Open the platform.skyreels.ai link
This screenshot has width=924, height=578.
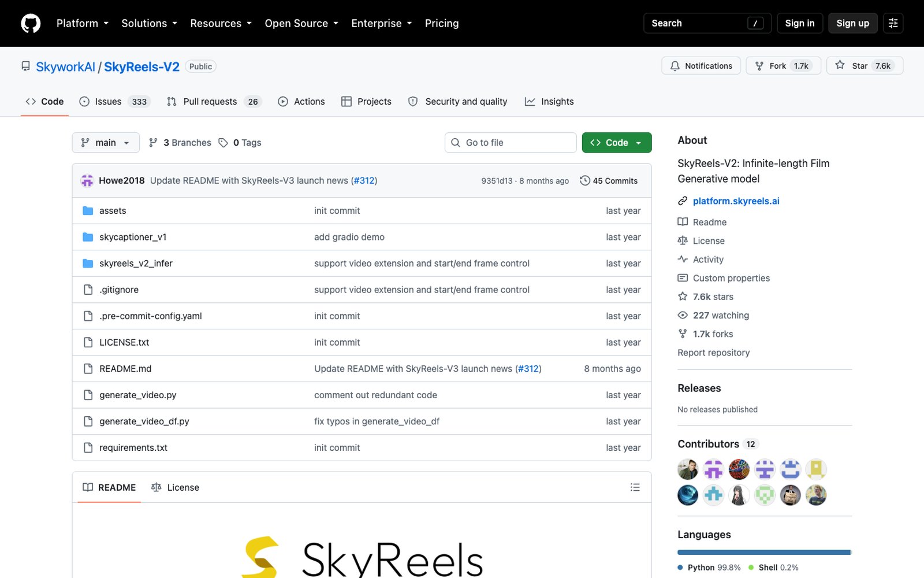point(736,201)
